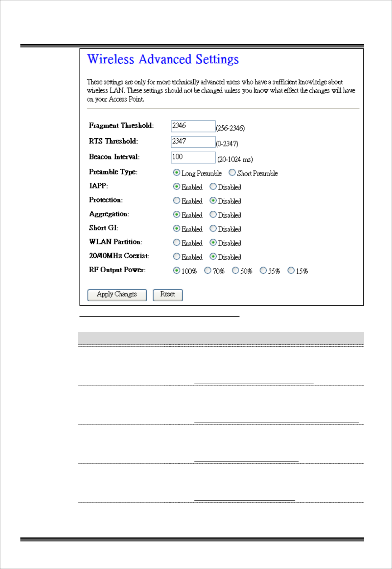392x569 pixels.
Task: Click the Apply Changes button
Action: click(117, 295)
